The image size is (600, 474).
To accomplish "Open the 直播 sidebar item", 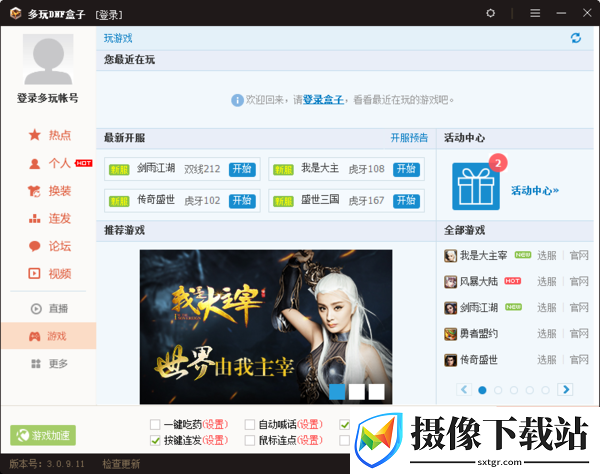I will (49, 308).
